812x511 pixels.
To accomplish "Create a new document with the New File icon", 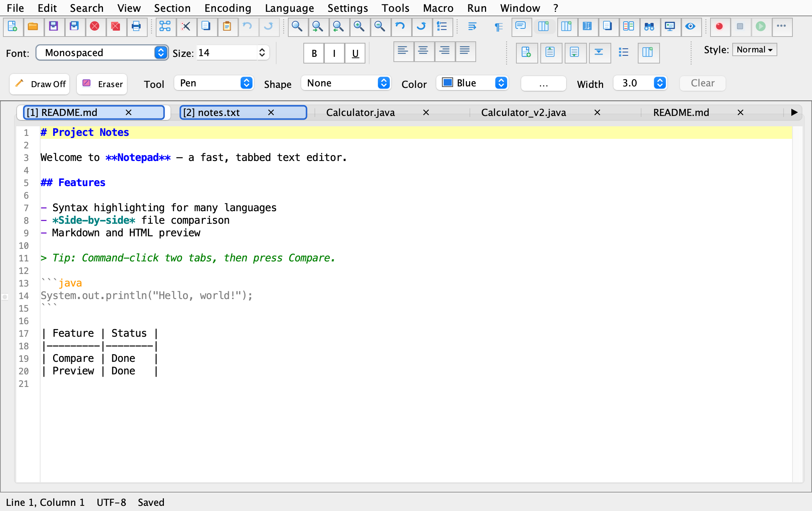I will (13, 27).
